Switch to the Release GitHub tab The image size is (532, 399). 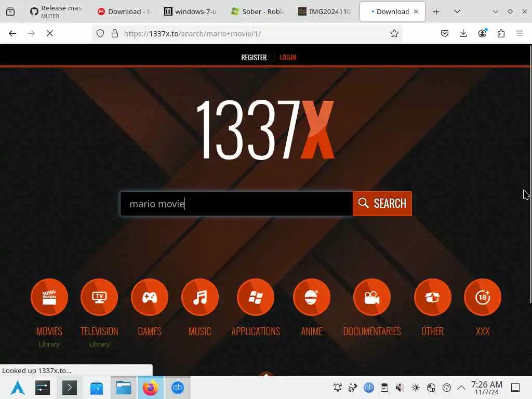[56, 11]
